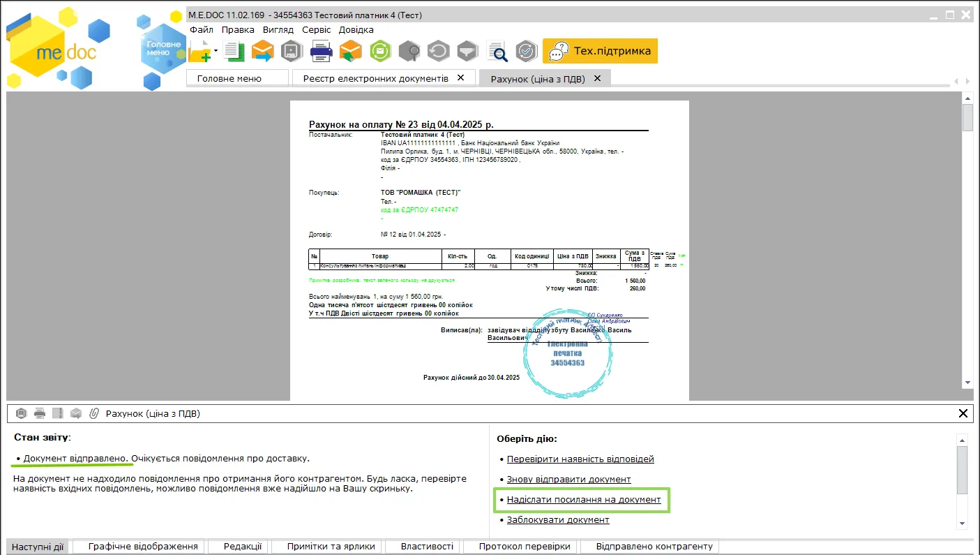980x555 pixels.
Task: Open the Сервіс menu
Action: [317, 30]
